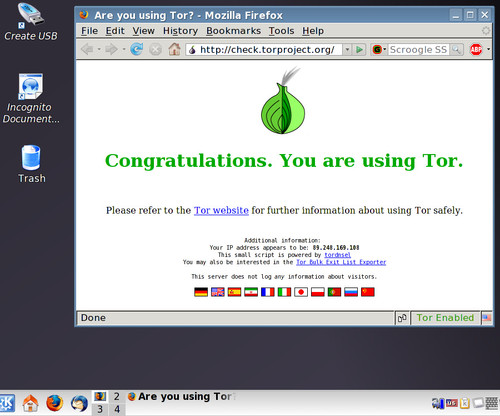Open the Adblock Plus dropdown arrow

488,49
